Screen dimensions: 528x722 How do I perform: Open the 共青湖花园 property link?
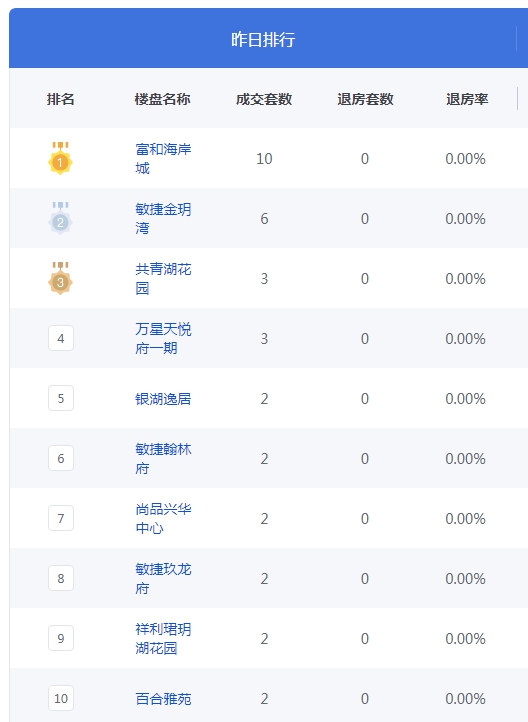point(163,278)
